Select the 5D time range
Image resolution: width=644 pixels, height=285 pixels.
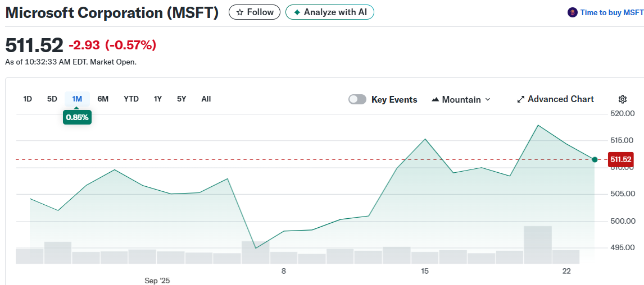(x=52, y=99)
